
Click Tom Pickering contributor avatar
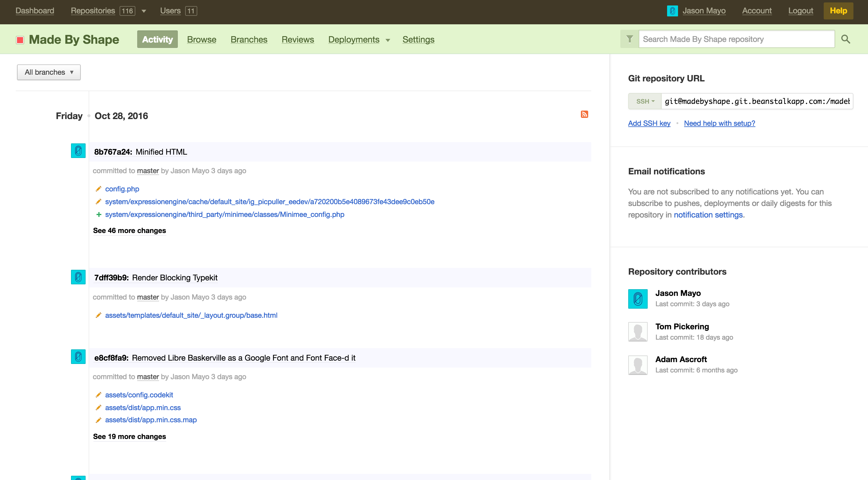coord(638,331)
